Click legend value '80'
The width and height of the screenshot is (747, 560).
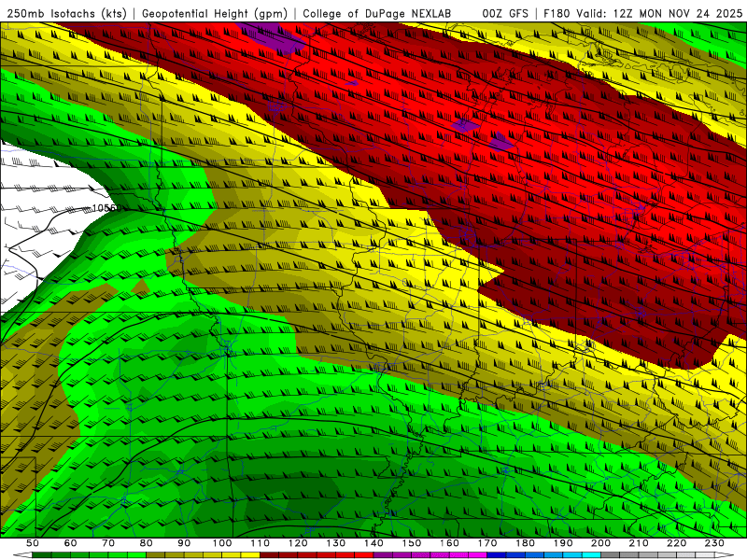[x=146, y=543]
